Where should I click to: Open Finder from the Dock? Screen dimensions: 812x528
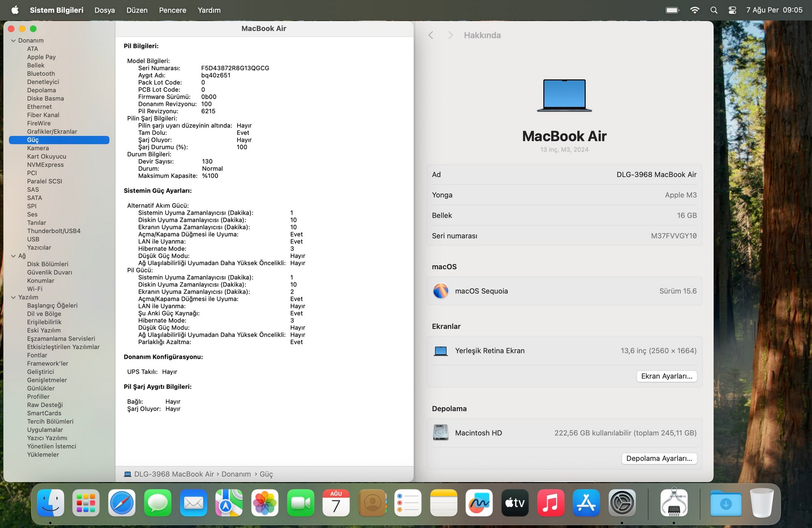[x=50, y=503]
